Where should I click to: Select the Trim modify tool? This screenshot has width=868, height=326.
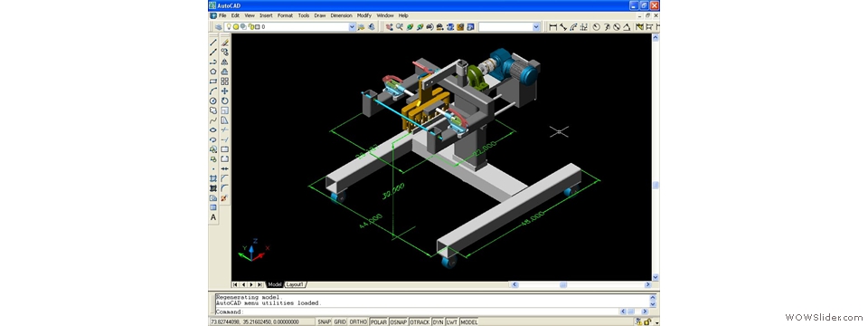tap(225, 129)
